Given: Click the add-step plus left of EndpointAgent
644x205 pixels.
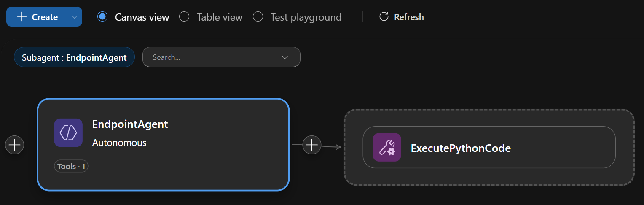Looking at the screenshot, I should 15,145.
